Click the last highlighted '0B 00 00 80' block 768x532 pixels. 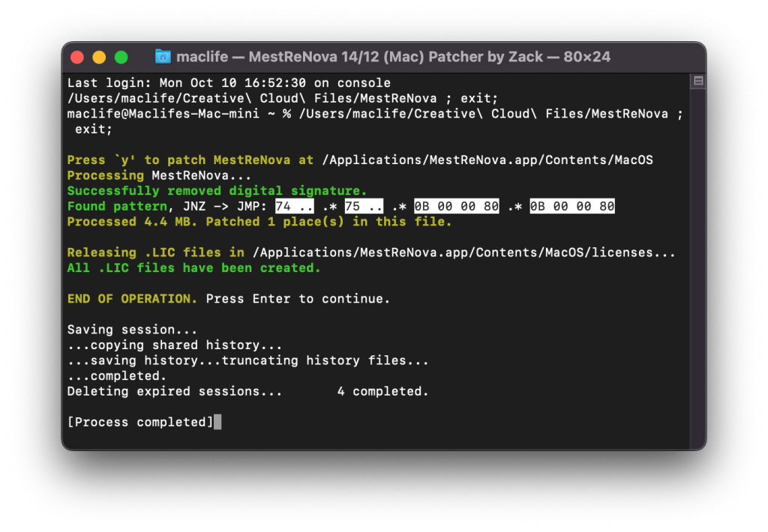571,206
